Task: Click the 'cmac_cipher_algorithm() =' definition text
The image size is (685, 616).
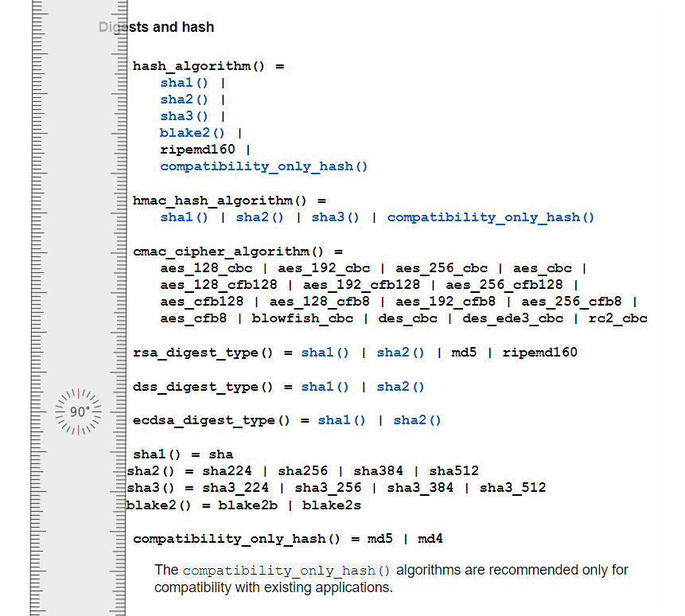Action: pos(238,251)
